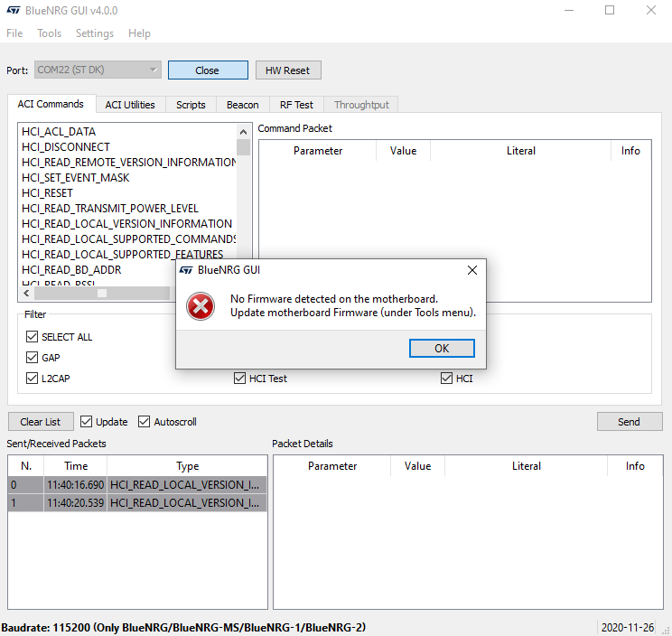
Task: Click the Baudrate status bar text
Action: tap(183, 628)
